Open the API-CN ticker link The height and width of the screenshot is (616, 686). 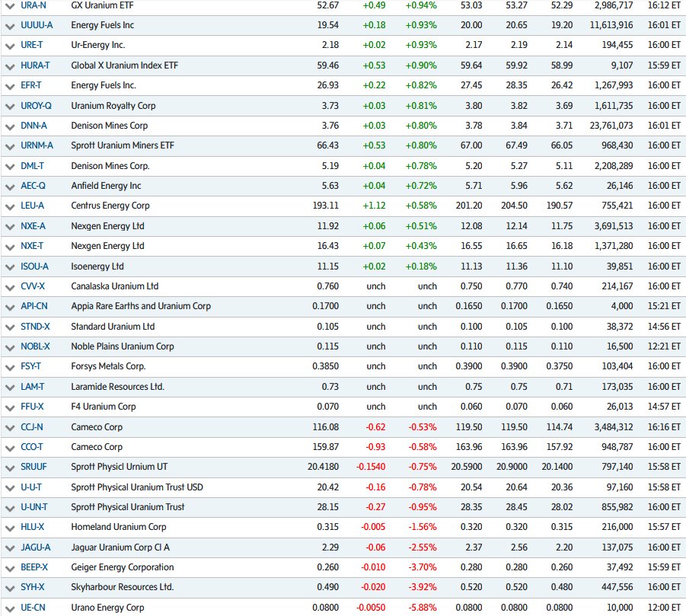[34, 306]
